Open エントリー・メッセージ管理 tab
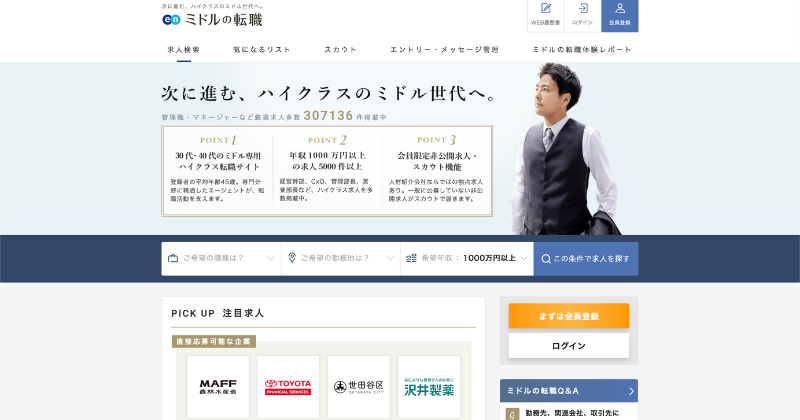This screenshot has width=800, height=420. point(444,50)
